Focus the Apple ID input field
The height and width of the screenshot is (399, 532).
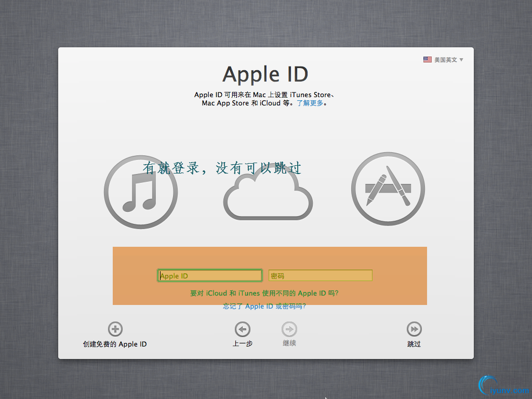tap(210, 275)
